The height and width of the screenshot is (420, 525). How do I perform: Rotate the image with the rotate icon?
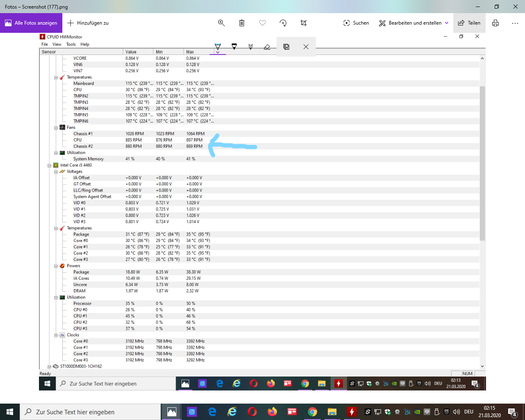(x=283, y=23)
